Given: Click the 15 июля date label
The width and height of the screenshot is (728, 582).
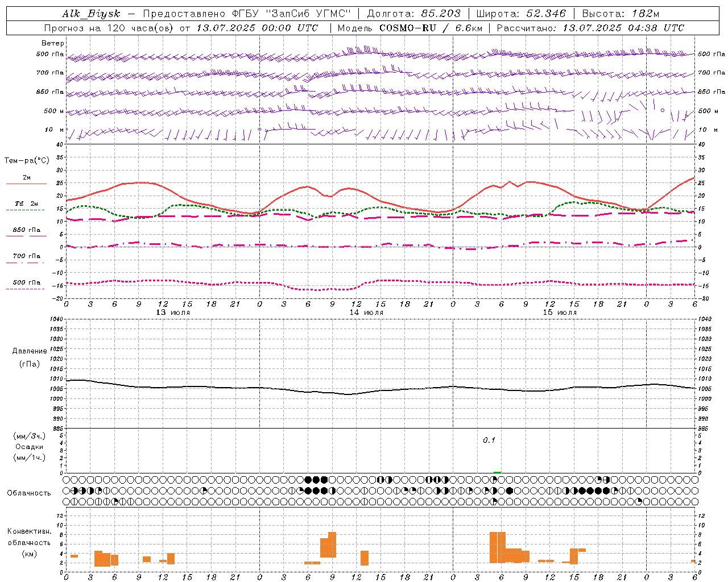Looking at the screenshot, I should pyautogui.click(x=560, y=312).
